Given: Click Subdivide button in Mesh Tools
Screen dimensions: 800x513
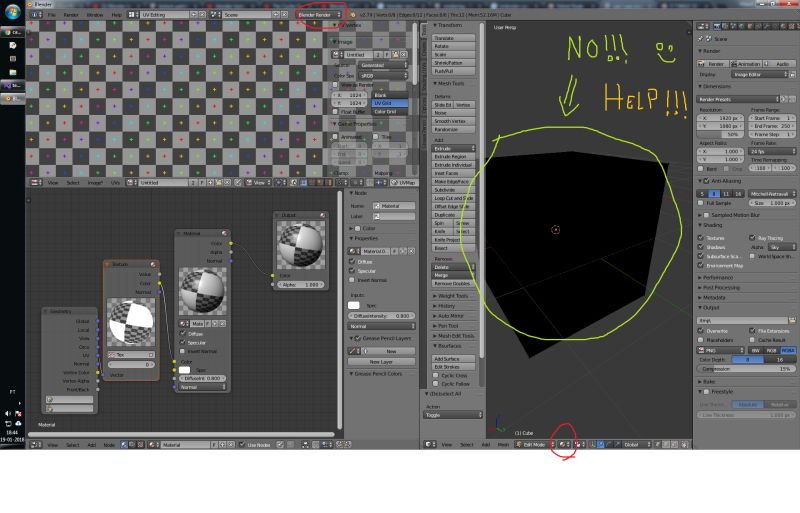Looking at the screenshot, I should (x=453, y=189).
